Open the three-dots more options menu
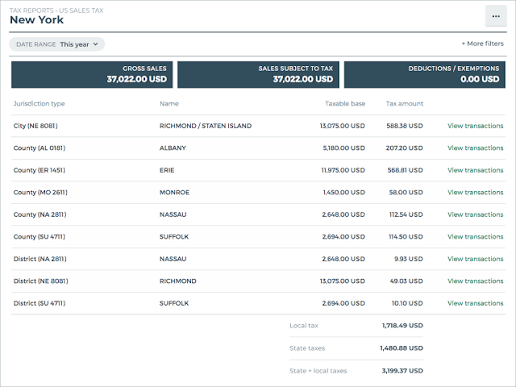516x387 pixels. [496, 16]
